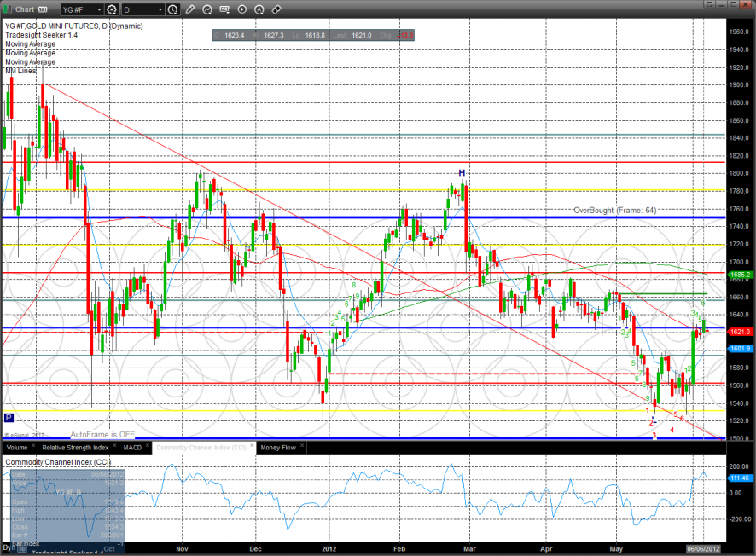Click the blue P marker on chart
The image size is (756, 556).
[x=9, y=418]
